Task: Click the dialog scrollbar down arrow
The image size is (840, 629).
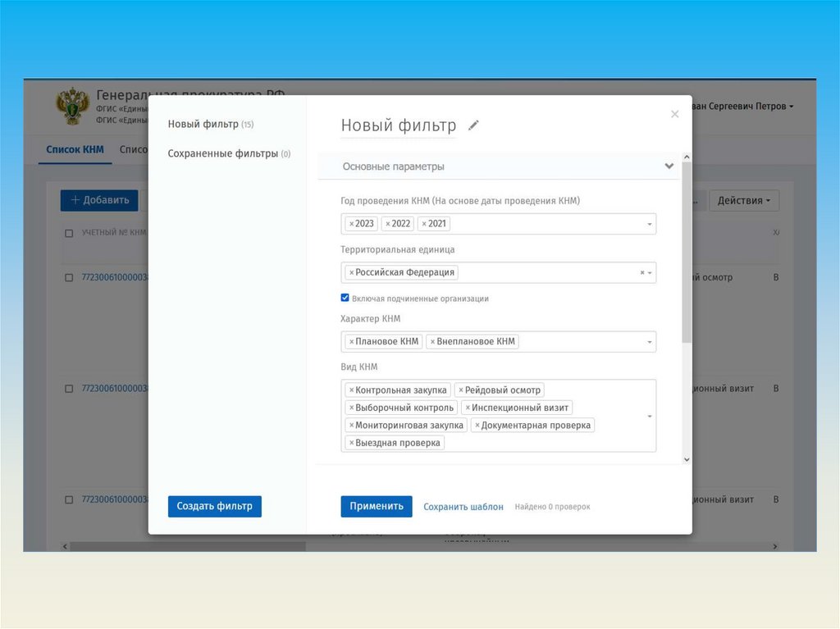Action: coord(687,460)
